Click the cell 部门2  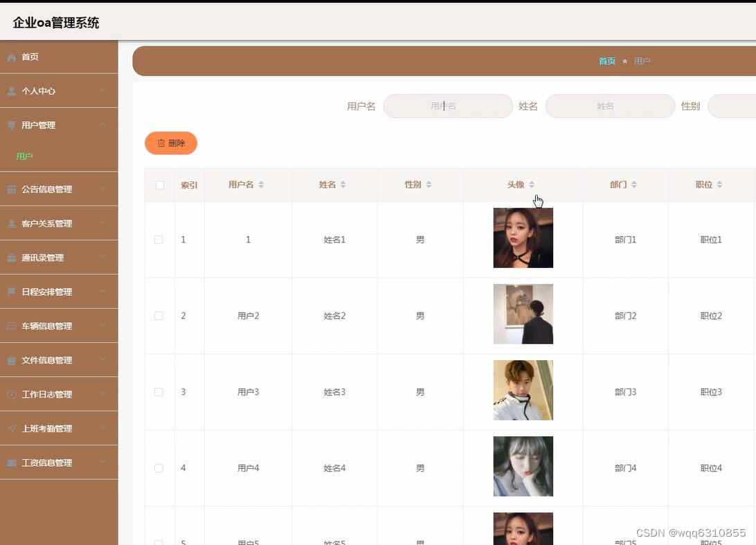[x=625, y=316]
